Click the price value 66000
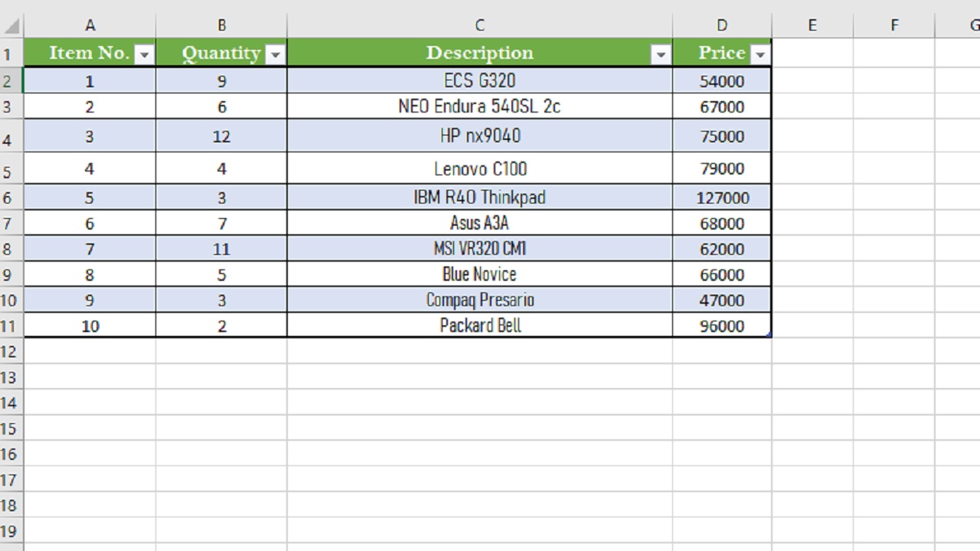This screenshot has height=551, width=980. click(722, 275)
